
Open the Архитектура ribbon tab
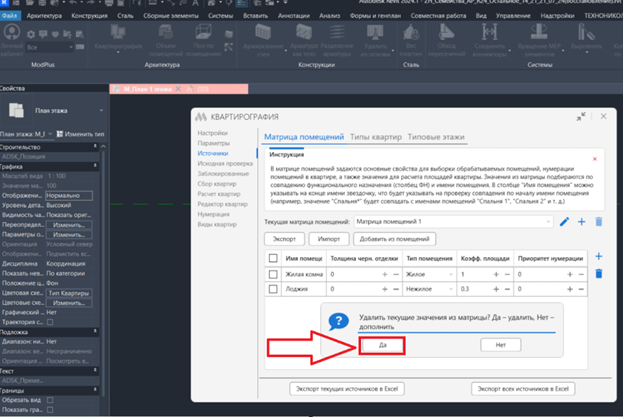pyautogui.click(x=44, y=16)
